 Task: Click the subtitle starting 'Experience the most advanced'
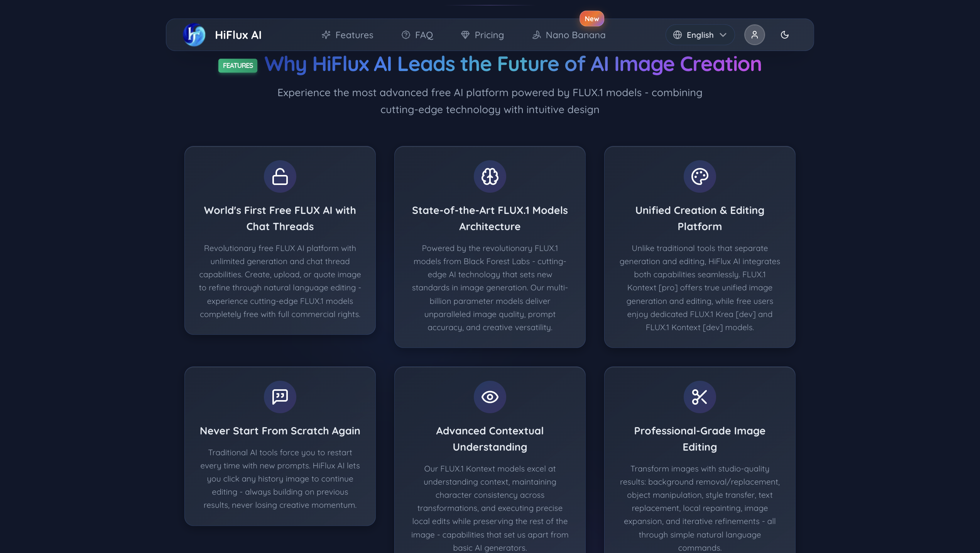[490, 101]
